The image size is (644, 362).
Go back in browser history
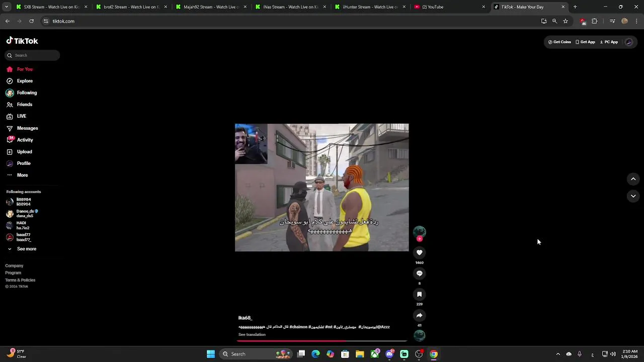(7, 21)
